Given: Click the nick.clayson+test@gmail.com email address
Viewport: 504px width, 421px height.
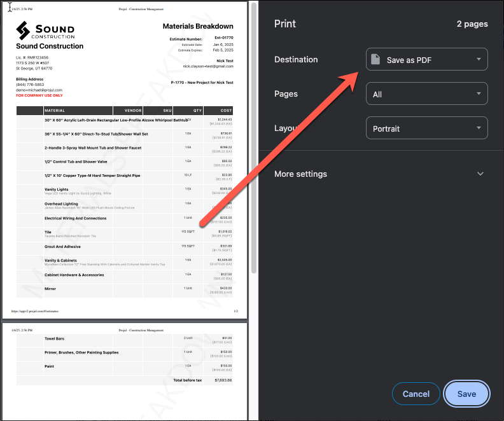Looking at the screenshot, I should point(207,66).
